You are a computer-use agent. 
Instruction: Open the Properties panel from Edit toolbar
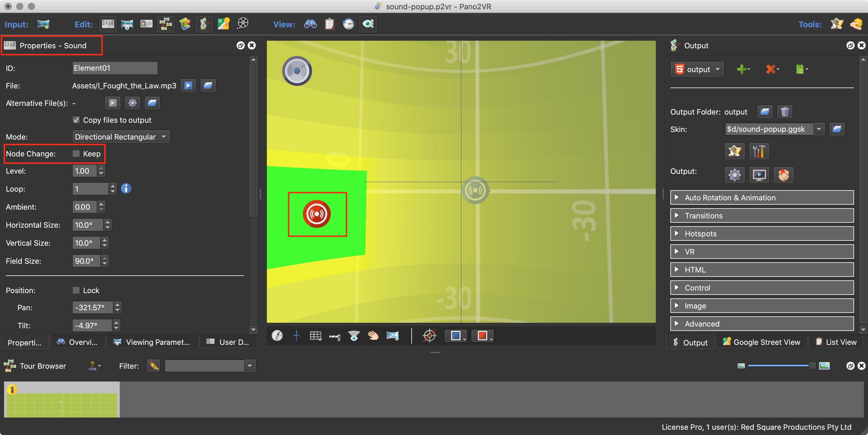tap(108, 24)
